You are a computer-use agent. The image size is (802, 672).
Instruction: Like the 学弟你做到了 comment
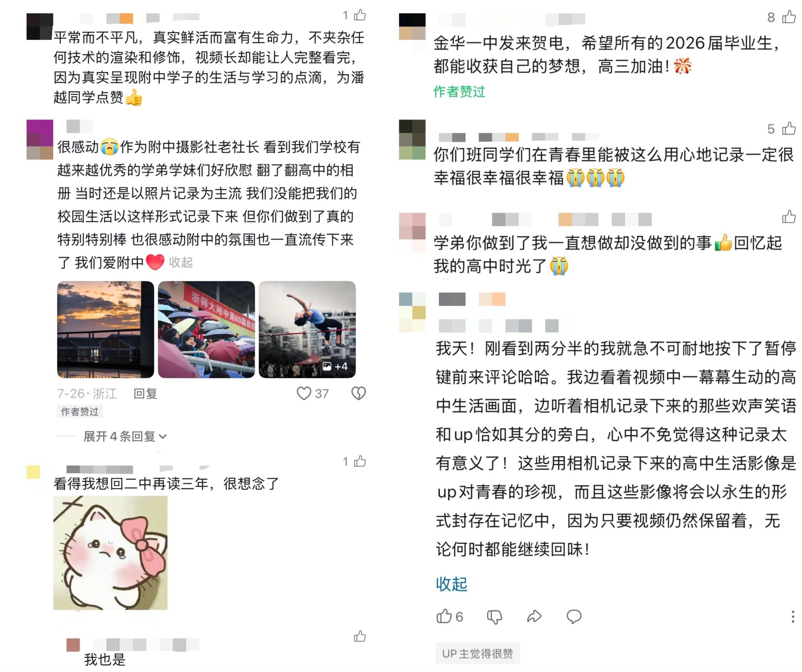pyautogui.click(x=789, y=216)
